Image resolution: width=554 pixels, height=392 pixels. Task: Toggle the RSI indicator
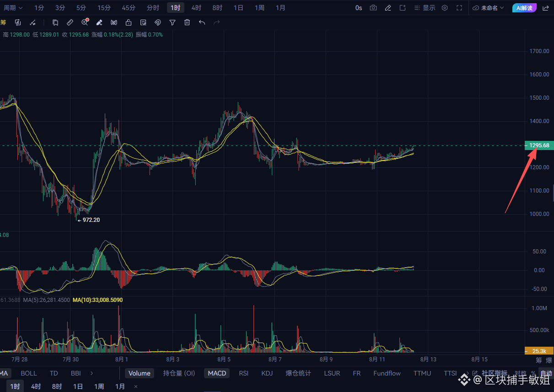pos(244,373)
